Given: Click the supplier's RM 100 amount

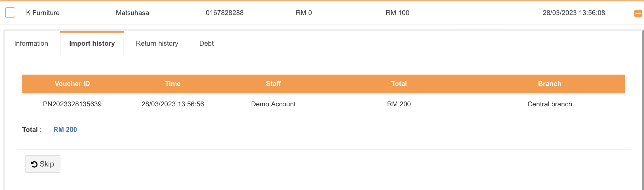Looking at the screenshot, I should tap(397, 13).
